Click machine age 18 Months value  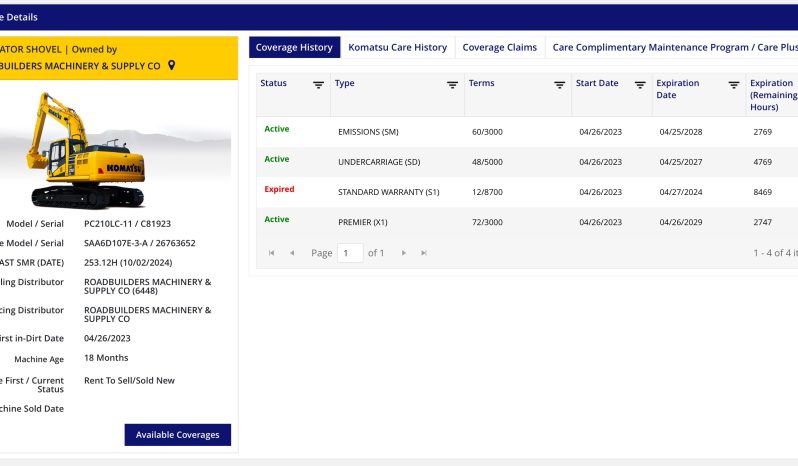click(x=106, y=358)
